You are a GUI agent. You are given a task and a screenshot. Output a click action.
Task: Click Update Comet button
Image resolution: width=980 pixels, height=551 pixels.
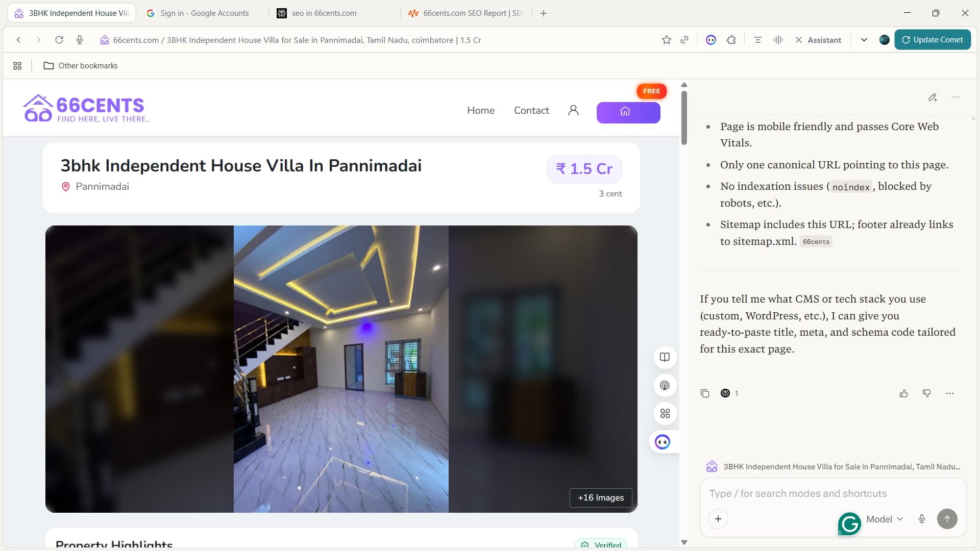(933, 40)
